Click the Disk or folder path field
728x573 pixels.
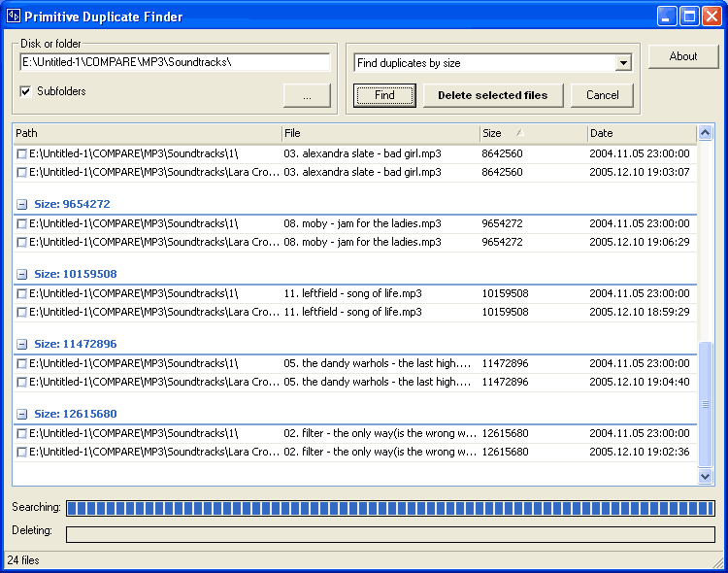pyautogui.click(x=175, y=62)
